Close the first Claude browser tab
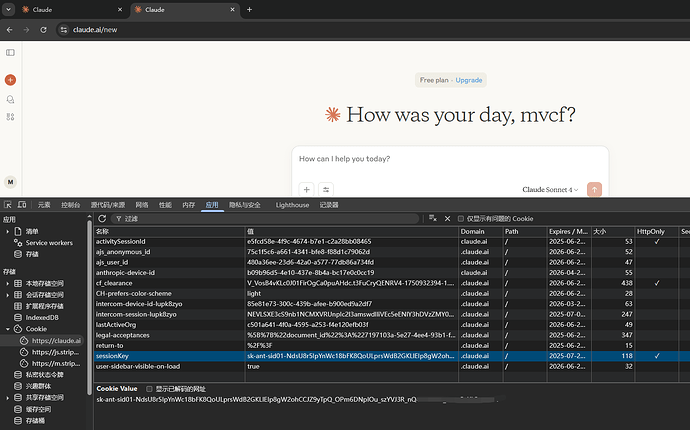Image resolution: width=690 pixels, height=430 pixels. pyautogui.click(x=120, y=10)
